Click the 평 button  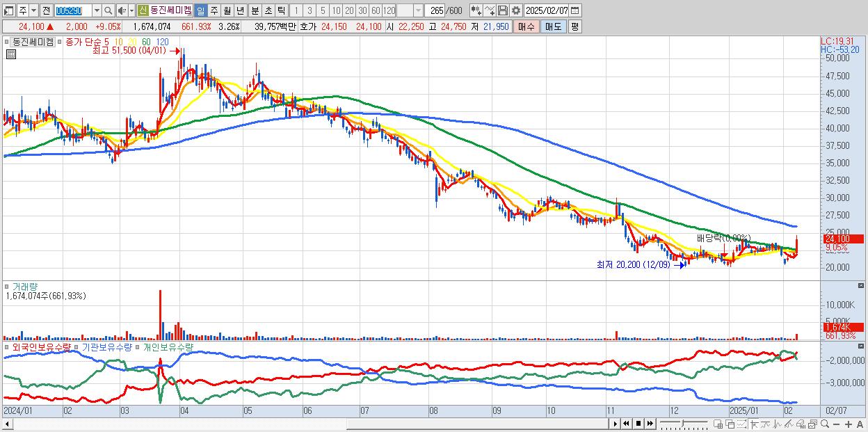574,26
